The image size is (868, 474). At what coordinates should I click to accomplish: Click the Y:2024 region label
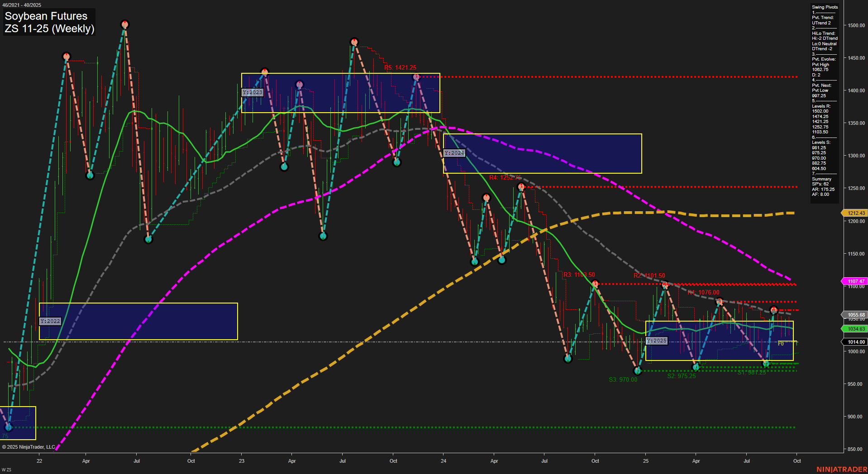(454, 153)
